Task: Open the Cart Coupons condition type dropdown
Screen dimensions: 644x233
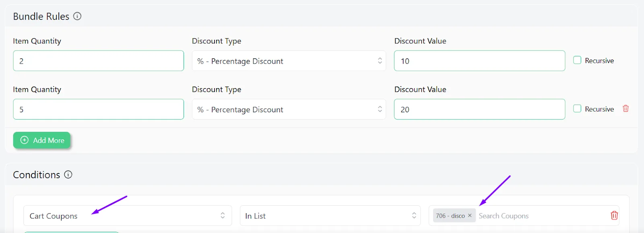Action: (x=128, y=216)
